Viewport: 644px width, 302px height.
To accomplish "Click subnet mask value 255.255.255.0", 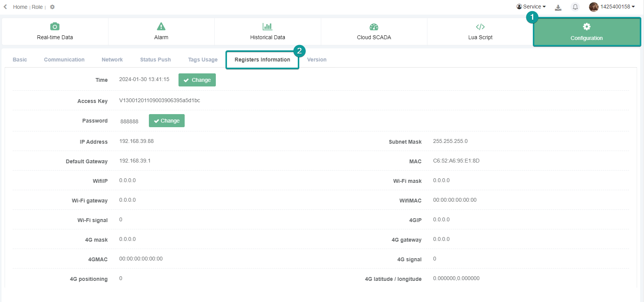I will click(450, 141).
